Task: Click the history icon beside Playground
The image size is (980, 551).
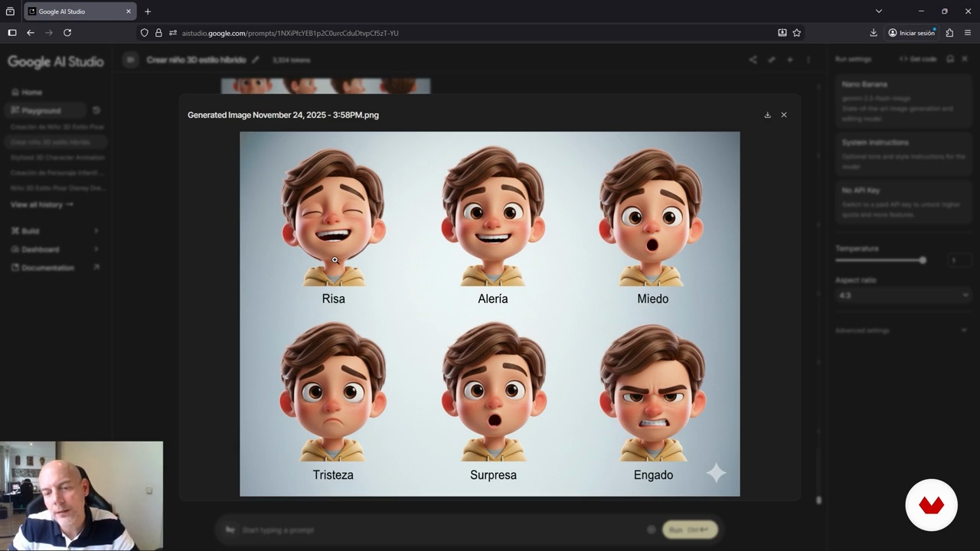Action: pos(96,110)
